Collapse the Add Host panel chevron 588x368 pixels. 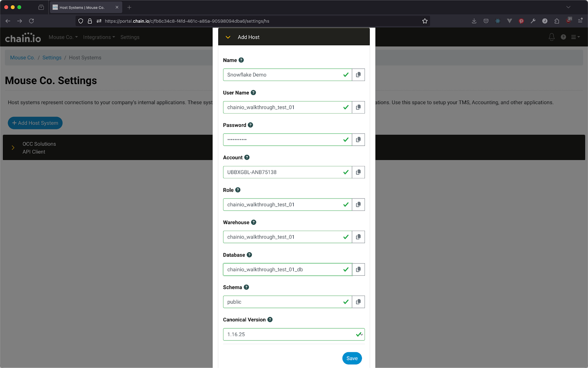228,37
